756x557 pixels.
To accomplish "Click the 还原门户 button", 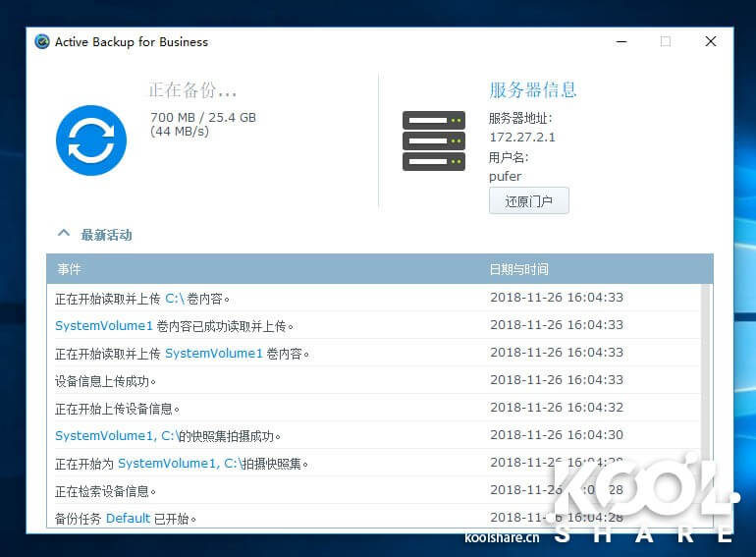I will coord(528,201).
